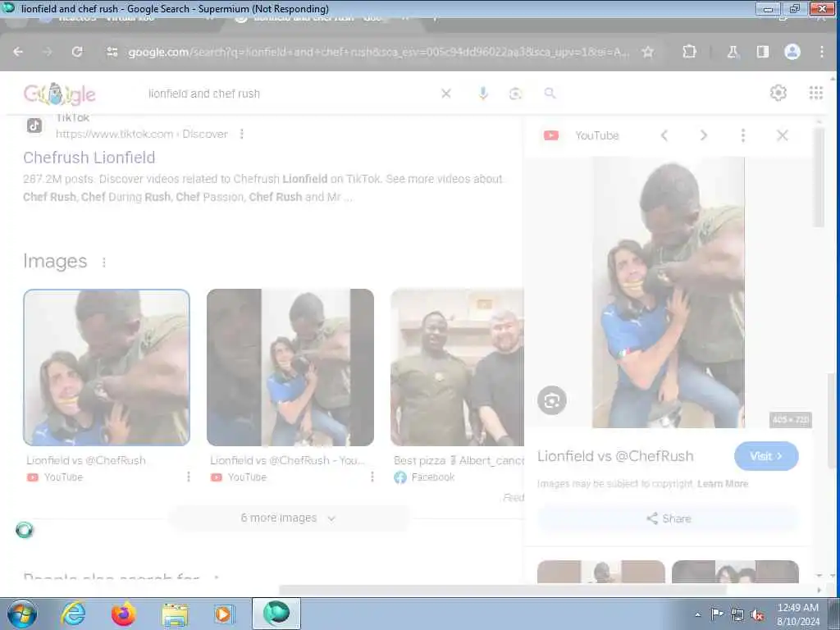Open options beside the Images heading
The image size is (840, 630).
[104, 262]
